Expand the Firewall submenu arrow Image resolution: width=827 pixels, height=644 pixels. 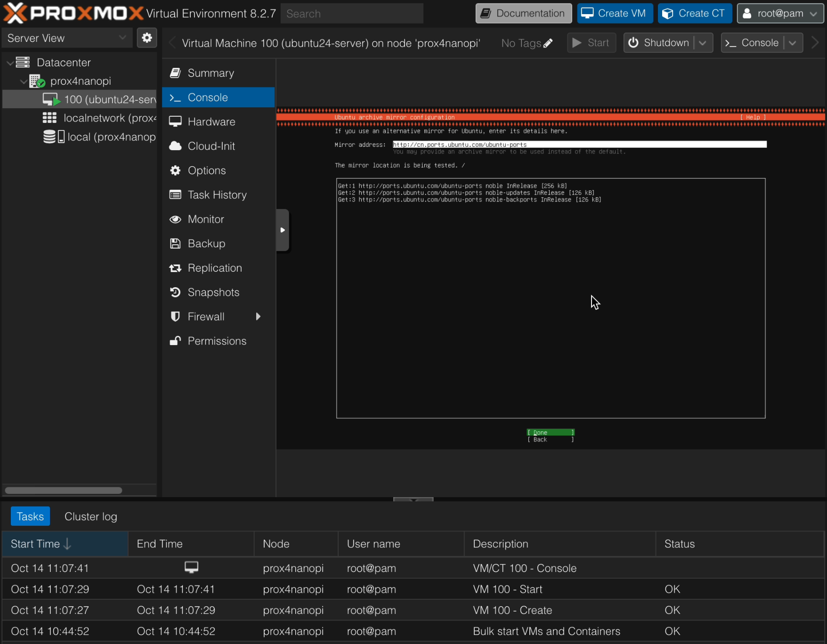tap(258, 317)
